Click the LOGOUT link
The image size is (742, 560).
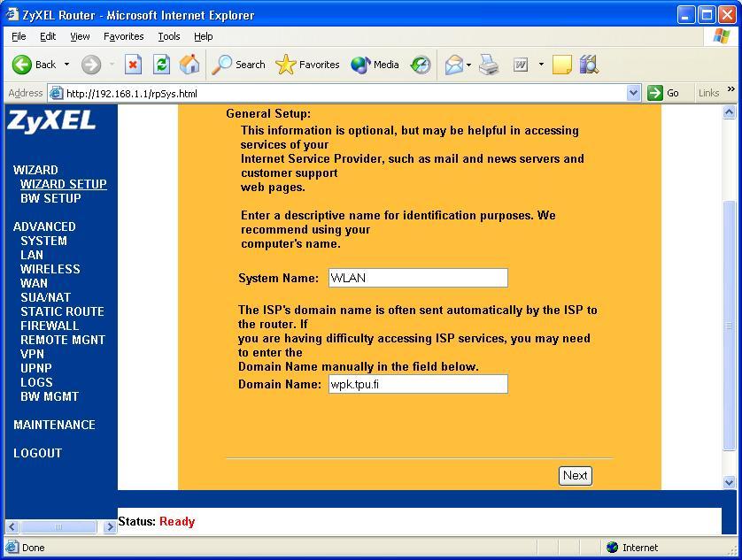click(x=37, y=453)
